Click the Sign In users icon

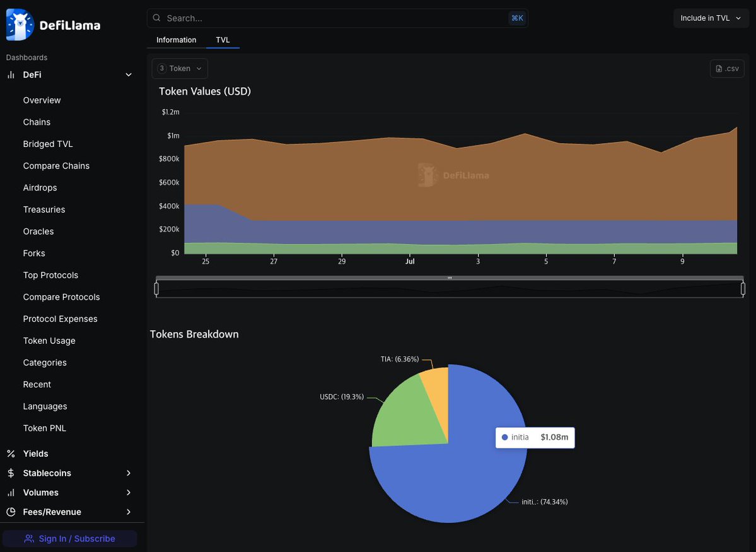coord(29,539)
